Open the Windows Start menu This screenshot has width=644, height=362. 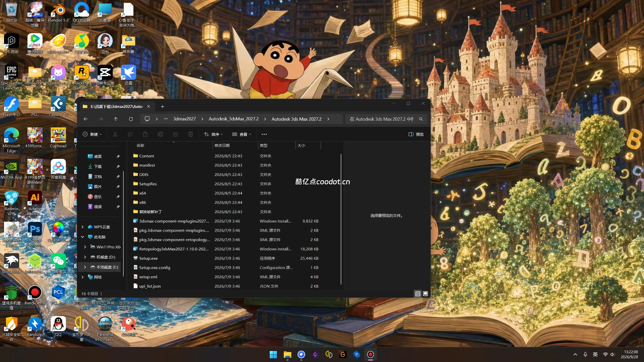[273, 355]
